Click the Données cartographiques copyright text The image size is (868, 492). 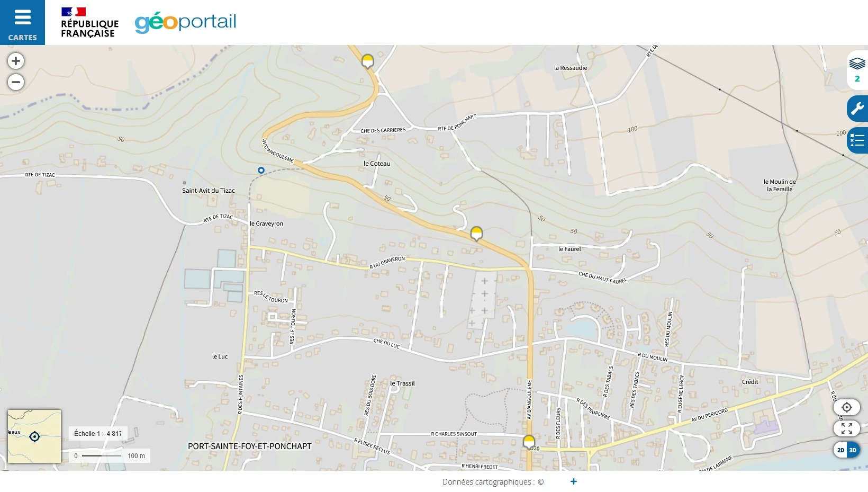[493, 482]
